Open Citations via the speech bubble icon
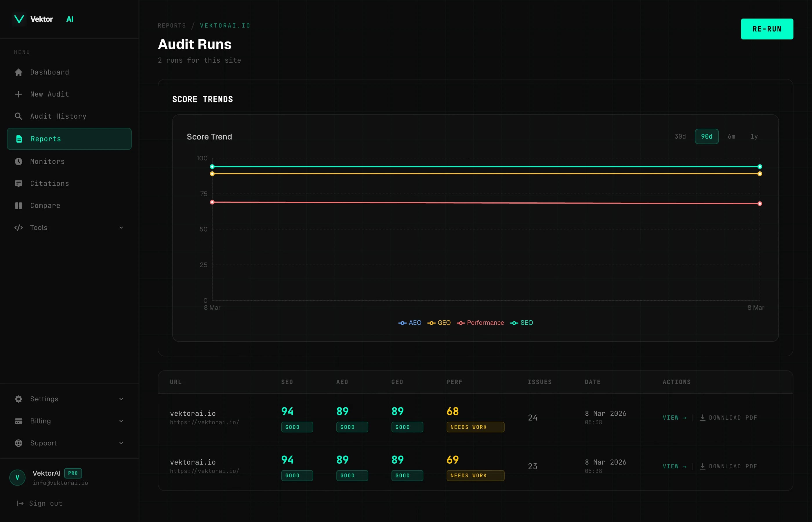The width and height of the screenshot is (812, 522). pos(19,183)
